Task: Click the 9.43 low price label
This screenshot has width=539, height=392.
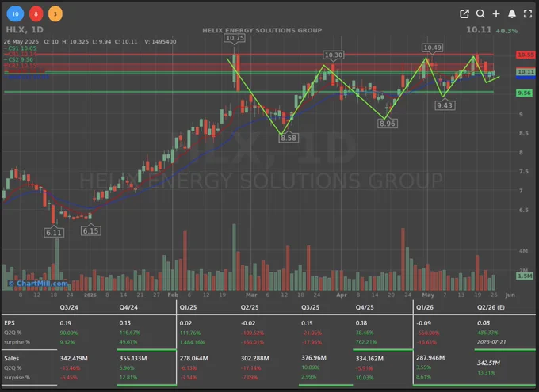Action: tap(445, 105)
